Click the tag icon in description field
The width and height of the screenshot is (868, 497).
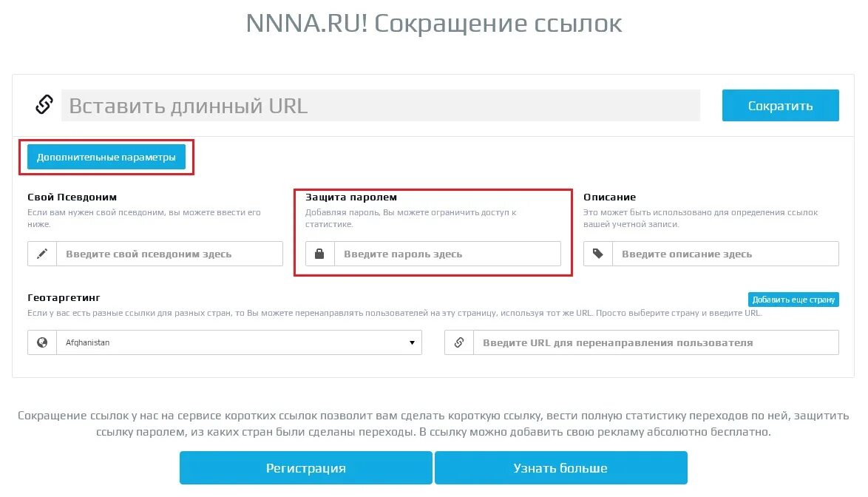(x=598, y=254)
